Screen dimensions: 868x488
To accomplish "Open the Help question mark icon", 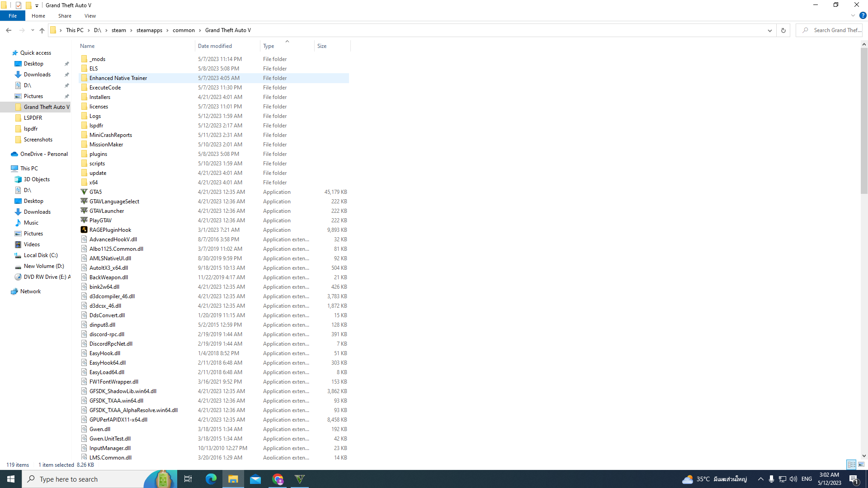I will 863,16.
